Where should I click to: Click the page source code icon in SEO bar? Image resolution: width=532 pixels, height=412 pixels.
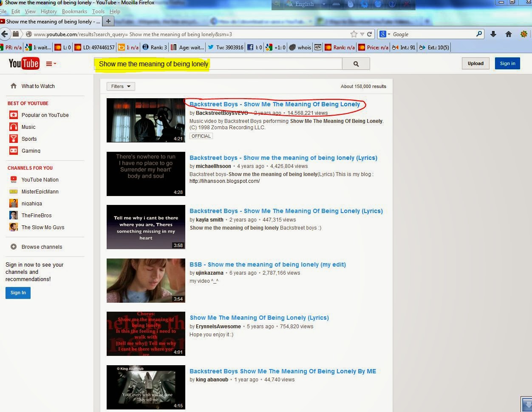click(x=317, y=47)
